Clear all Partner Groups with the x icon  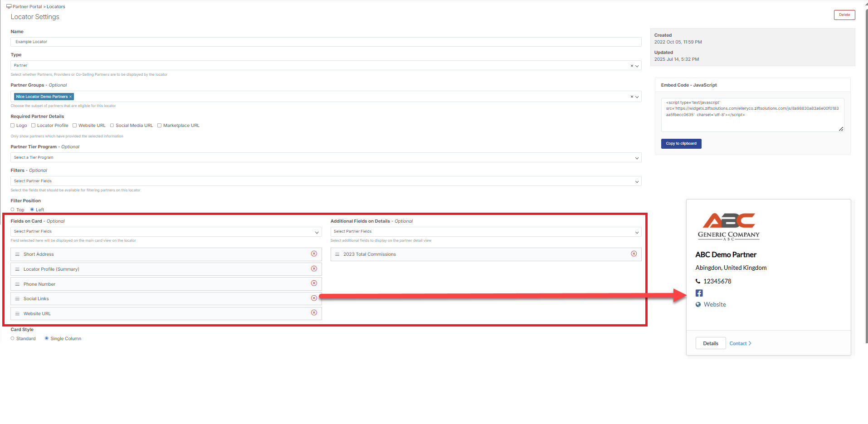coord(632,97)
